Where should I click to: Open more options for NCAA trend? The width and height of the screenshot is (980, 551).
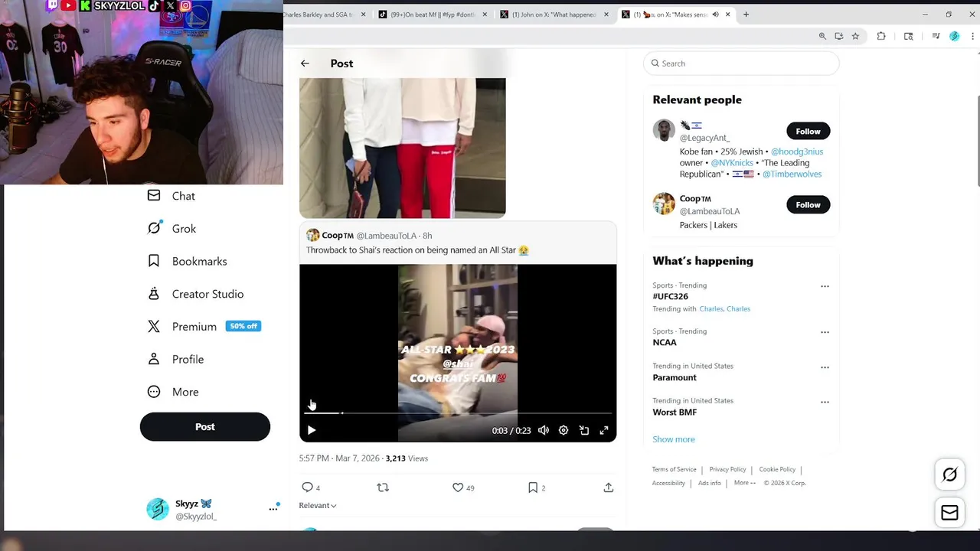tap(825, 332)
